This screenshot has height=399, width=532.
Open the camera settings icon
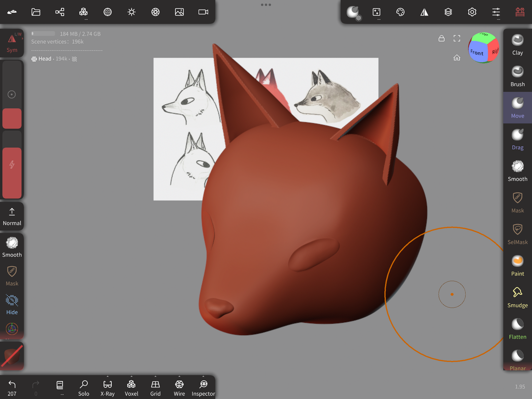(203, 12)
